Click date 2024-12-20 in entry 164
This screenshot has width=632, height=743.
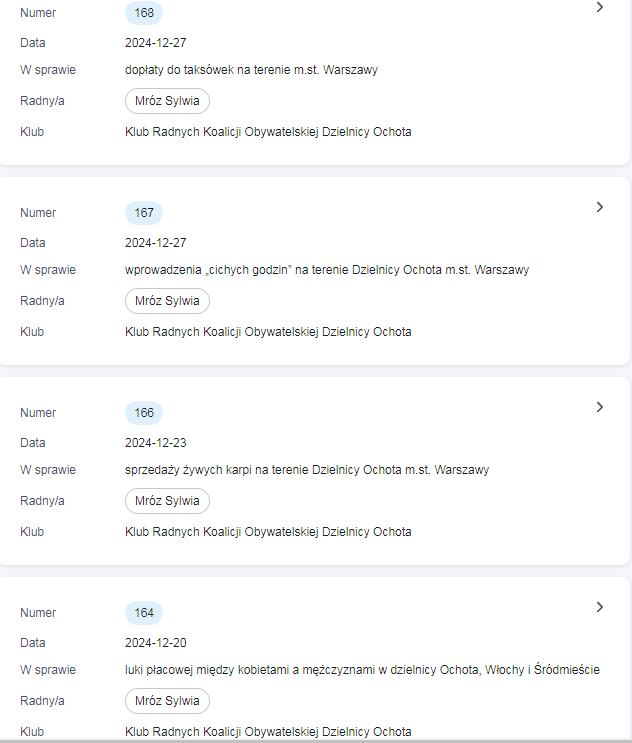coord(156,643)
